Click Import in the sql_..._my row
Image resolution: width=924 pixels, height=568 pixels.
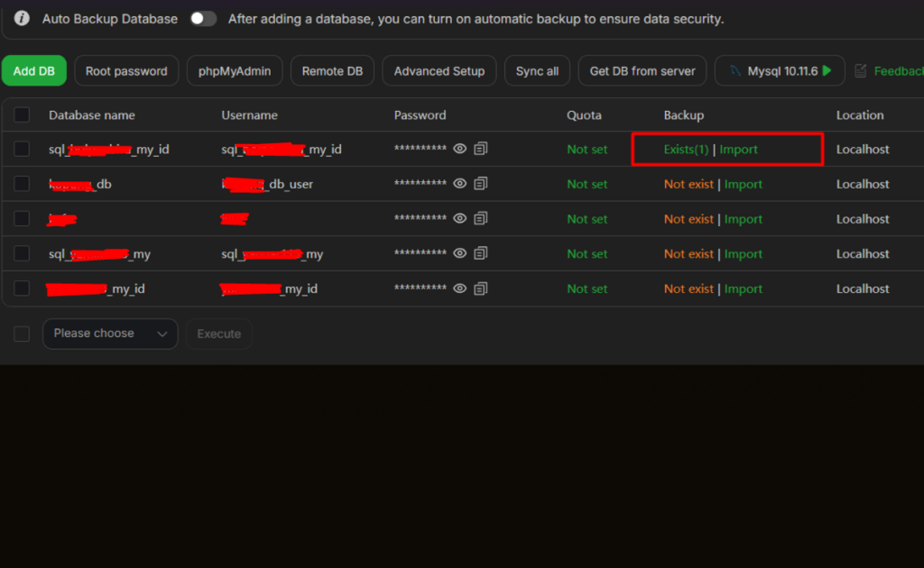(744, 253)
